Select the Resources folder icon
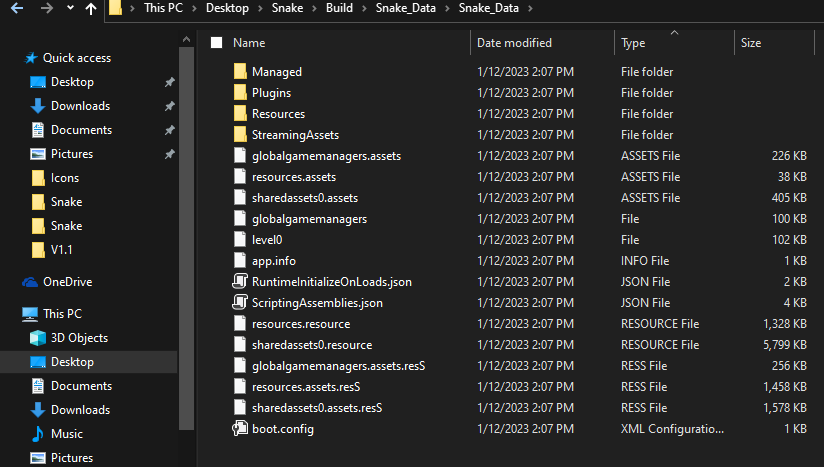The height and width of the screenshot is (467, 824). tap(240, 113)
